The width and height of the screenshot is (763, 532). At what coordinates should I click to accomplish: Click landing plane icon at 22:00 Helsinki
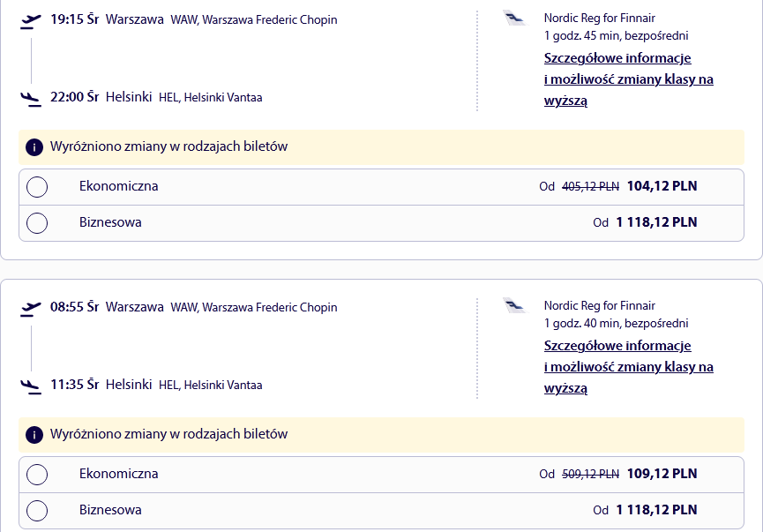click(x=31, y=99)
